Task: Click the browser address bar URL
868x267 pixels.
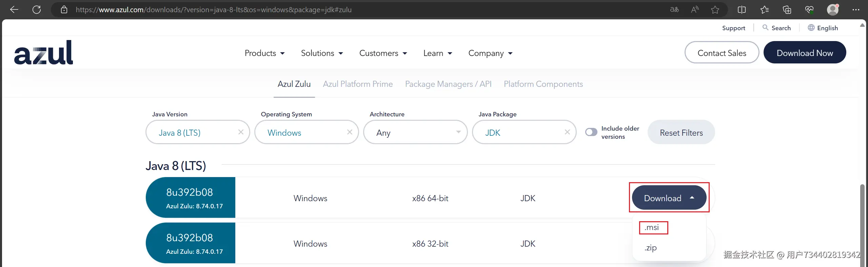Action: 214,9
